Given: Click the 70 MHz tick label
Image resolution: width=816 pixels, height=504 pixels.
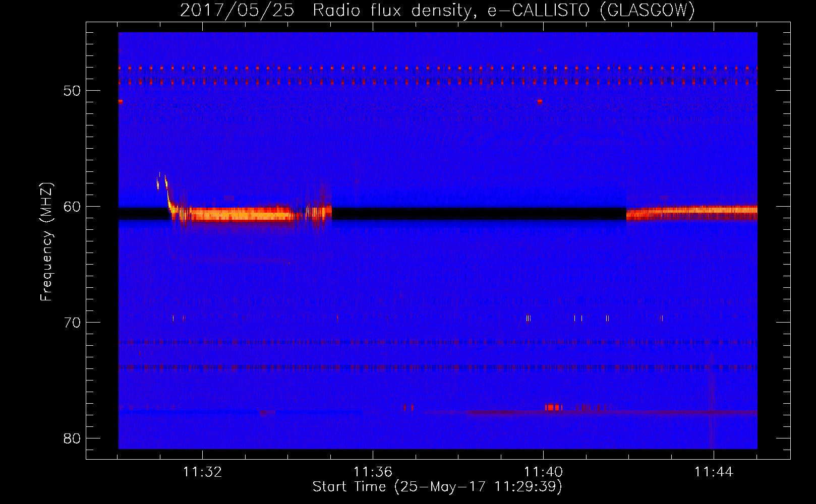Looking at the screenshot, I should point(72,323).
